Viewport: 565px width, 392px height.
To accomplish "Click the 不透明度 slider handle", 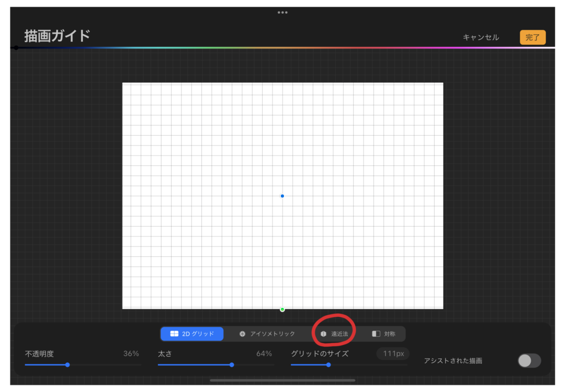I will [x=67, y=364].
